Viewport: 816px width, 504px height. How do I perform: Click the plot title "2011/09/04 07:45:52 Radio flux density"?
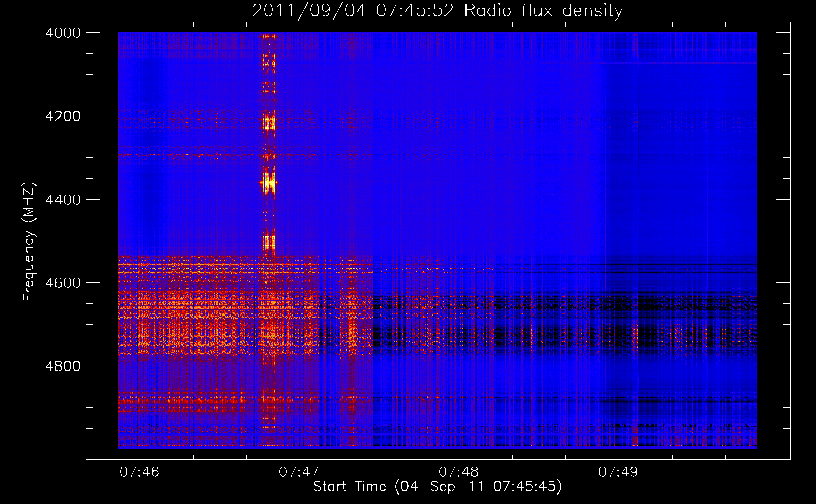pyautogui.click(x=437, y=10)
